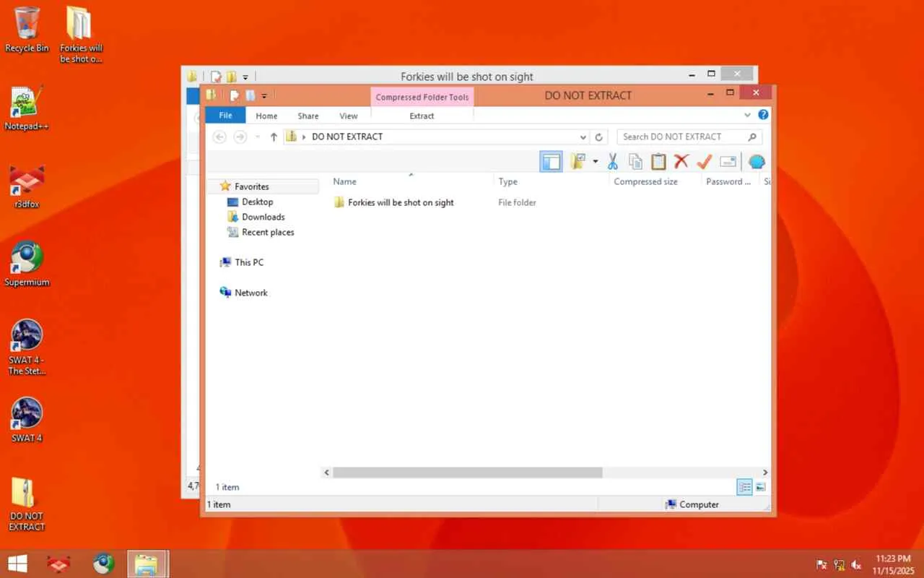Select the Compressed Folder Tools contextual tab
This screenshot has height=578, width=924.
pos(422,97)
